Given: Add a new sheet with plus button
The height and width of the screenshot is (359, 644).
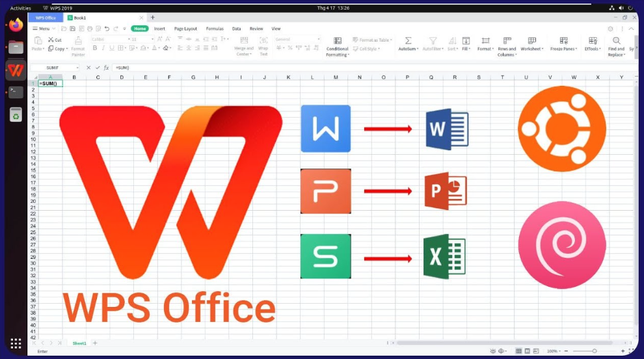Looking at the screenshot, I should 95,343.
